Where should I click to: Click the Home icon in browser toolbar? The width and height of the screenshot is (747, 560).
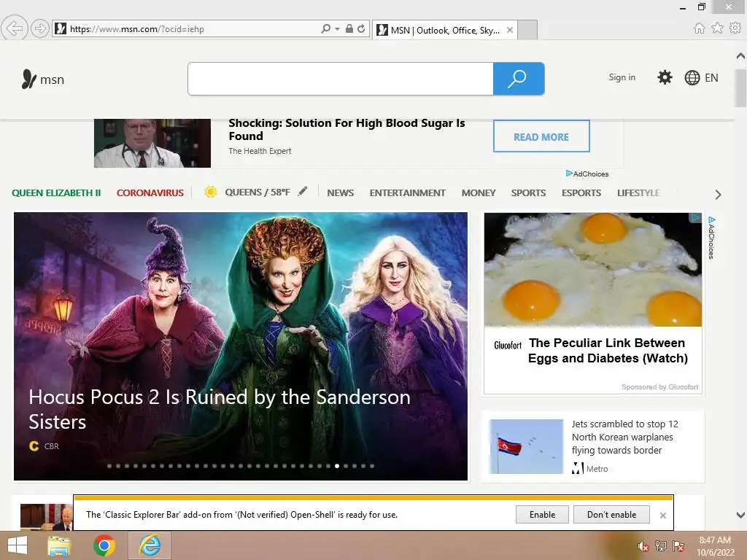699,28
